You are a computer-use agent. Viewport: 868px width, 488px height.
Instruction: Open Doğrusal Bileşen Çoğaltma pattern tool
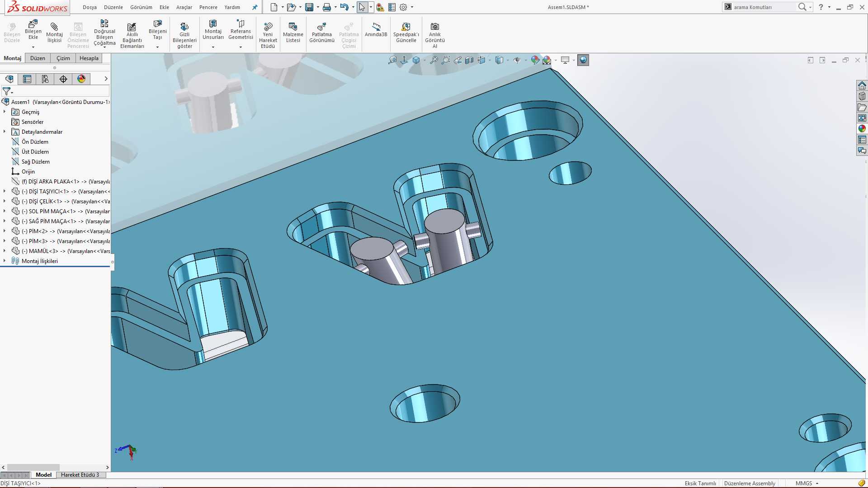click(x=104, y=33)
